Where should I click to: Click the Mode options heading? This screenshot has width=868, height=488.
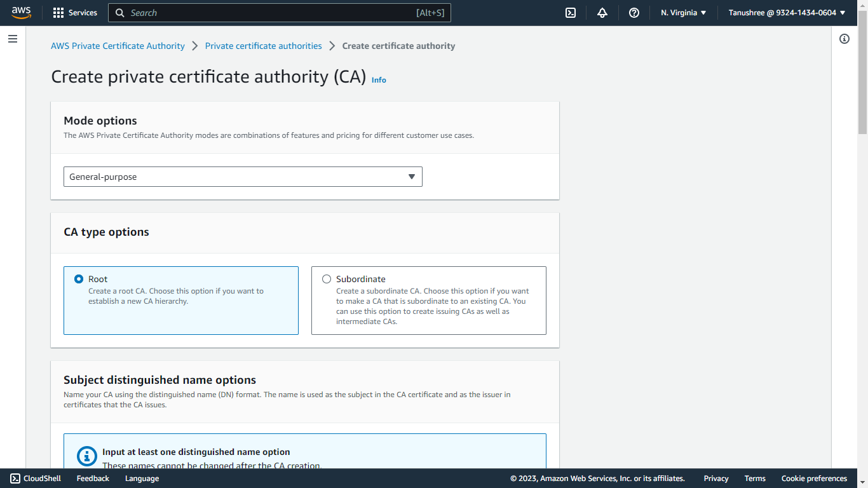[100, 121]
